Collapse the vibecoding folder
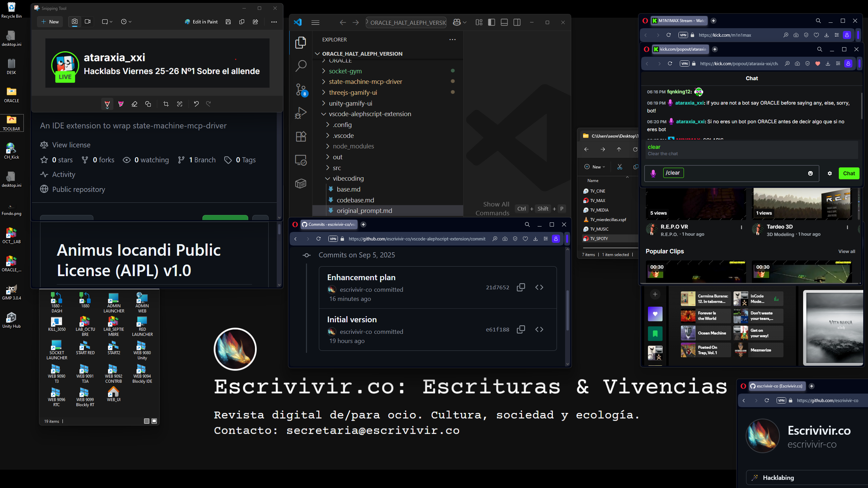This screenshot has width=868, height=488. click(x=348, y=178)
